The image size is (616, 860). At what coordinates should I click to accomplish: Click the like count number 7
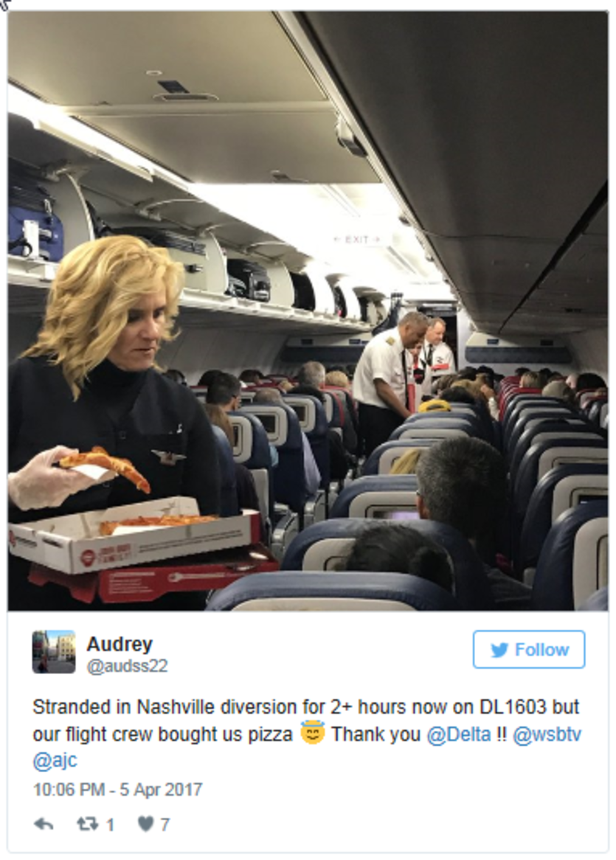click(165, 825)
